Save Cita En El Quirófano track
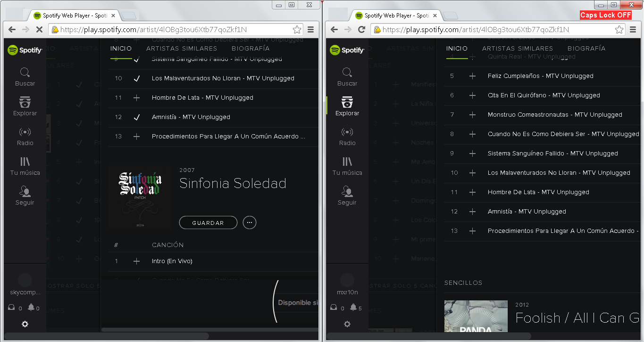 pyautogui.click(x=473, y=95)
